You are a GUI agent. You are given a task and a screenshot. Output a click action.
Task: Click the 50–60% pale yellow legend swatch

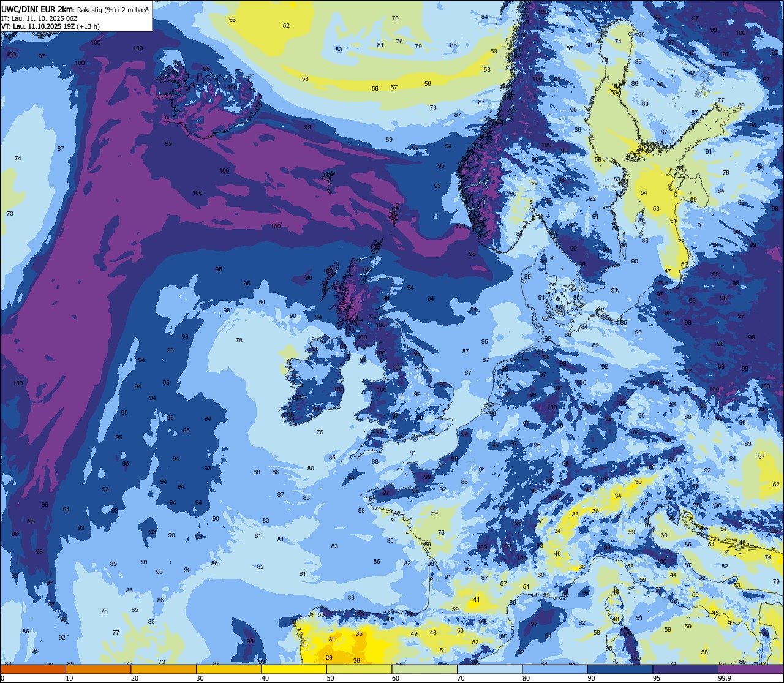pyautogui.click(x=360, y=670)
